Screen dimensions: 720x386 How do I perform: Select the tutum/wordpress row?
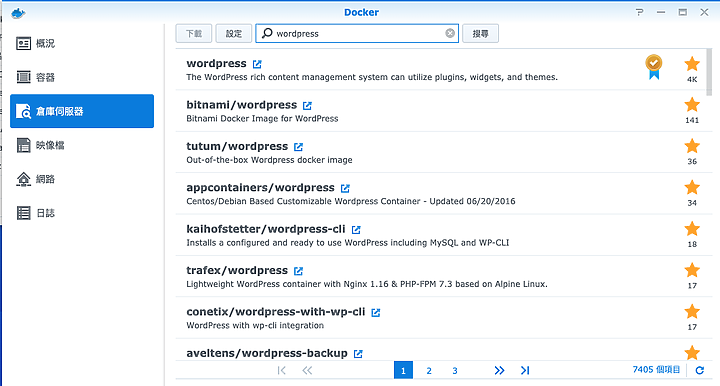441,152
